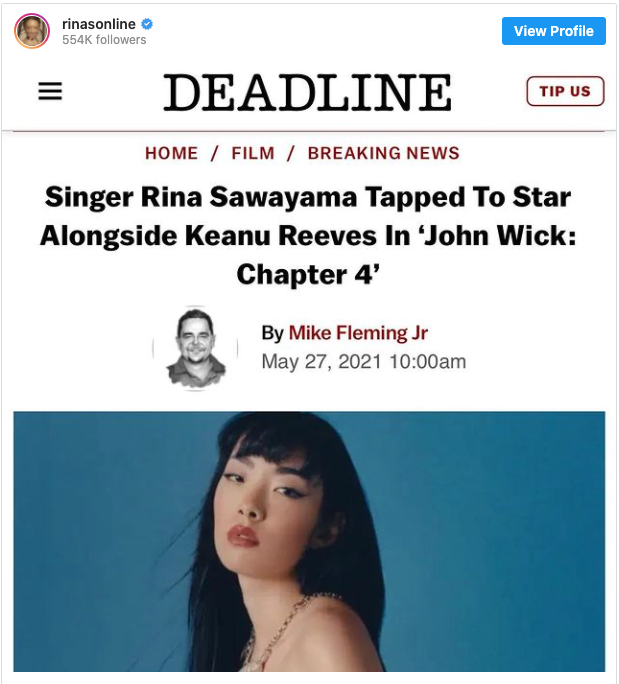
Task: Select the FILM breadcrumb
Action: (x=253, y=153)
